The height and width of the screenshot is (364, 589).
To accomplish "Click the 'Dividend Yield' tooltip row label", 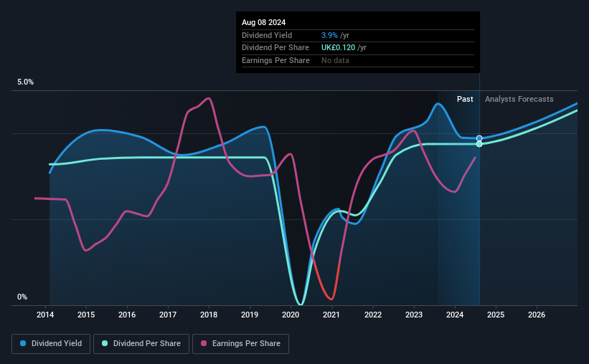I will [x=267, y=35].
